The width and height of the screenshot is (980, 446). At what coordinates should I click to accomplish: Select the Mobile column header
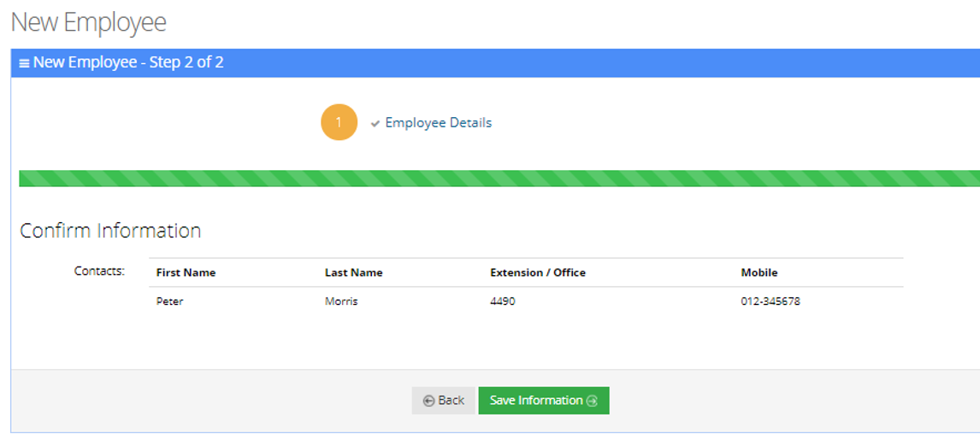tap(759, 273)
